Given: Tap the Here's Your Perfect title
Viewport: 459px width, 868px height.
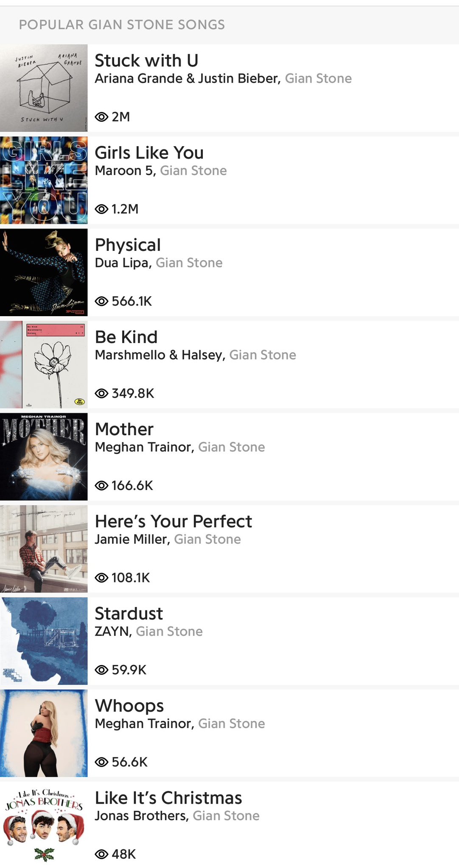Looking at the screenshot, I should click(x=173, y=521).
